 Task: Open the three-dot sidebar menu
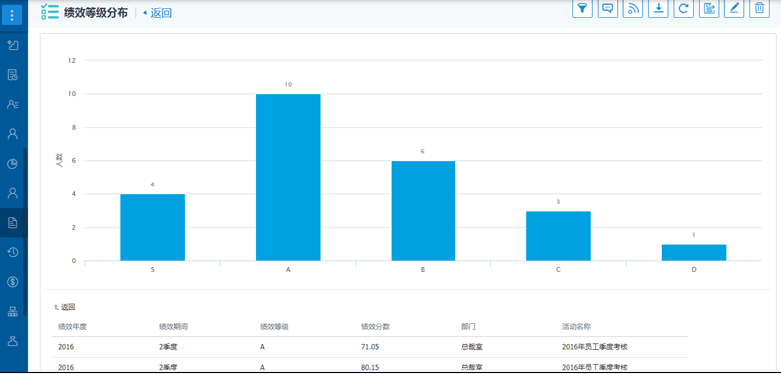pos(12,14)
